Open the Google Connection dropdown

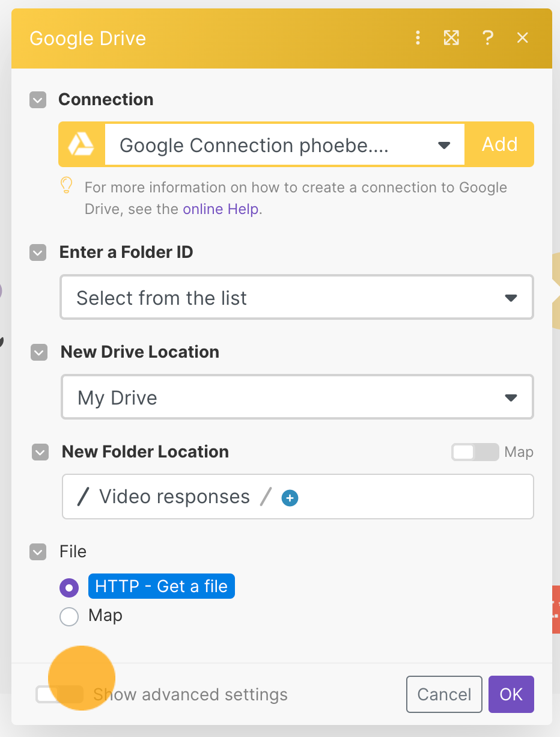[285, 145]
